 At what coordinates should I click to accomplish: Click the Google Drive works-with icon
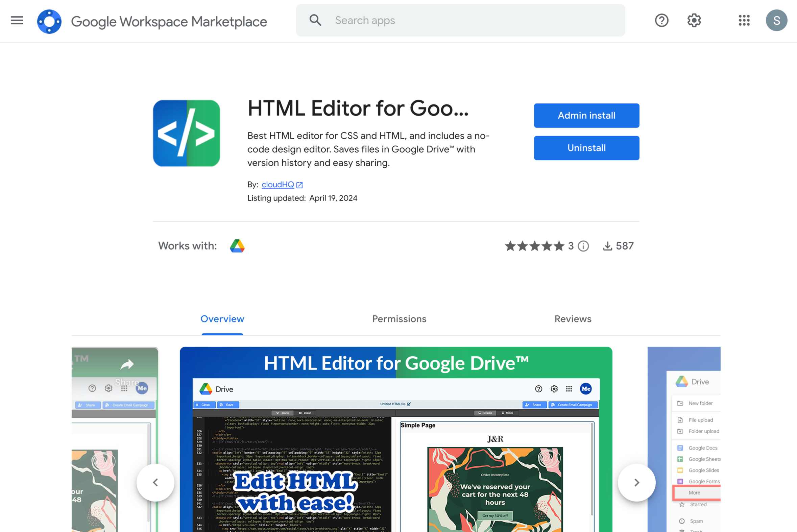(237, 246)
